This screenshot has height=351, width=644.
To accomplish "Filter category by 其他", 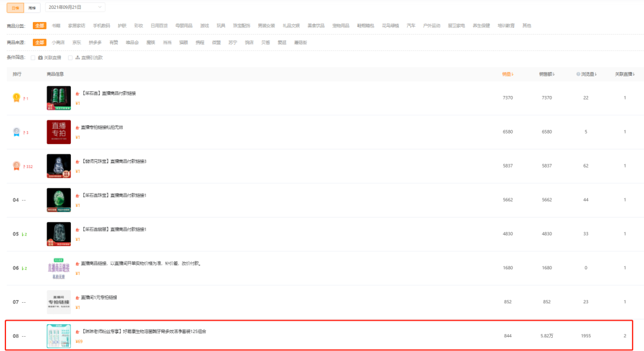I will (527, 26).
